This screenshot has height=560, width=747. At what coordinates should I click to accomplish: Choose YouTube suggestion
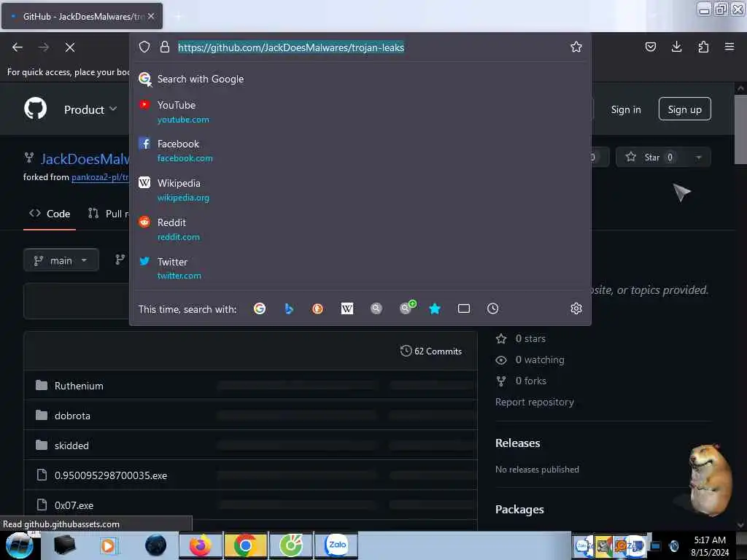[360, 112]
